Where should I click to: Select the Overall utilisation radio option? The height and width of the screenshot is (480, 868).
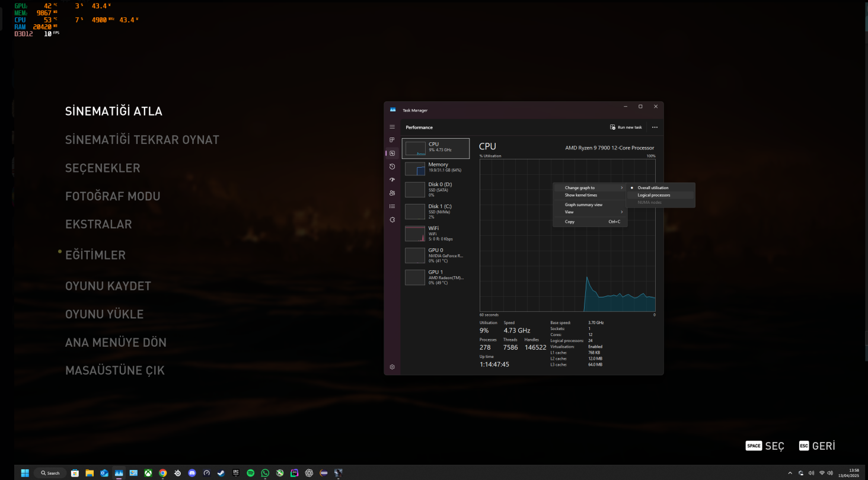click(x=653, y=188)
